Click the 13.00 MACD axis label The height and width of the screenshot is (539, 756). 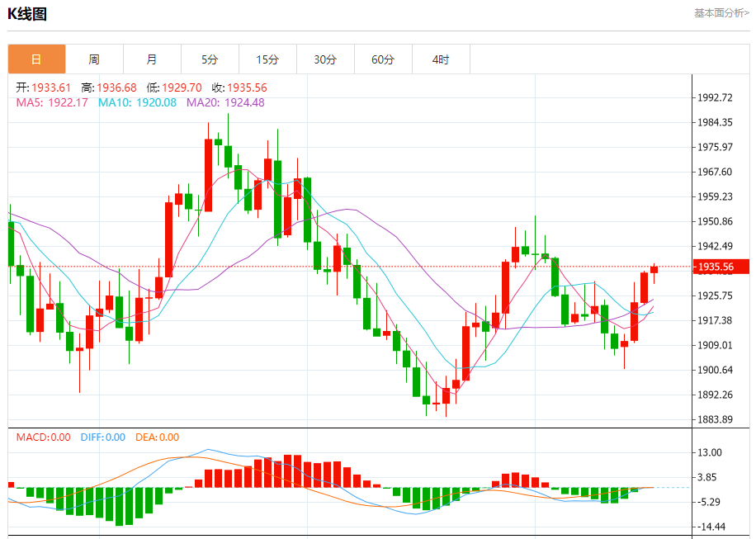(x=710, y=452)
